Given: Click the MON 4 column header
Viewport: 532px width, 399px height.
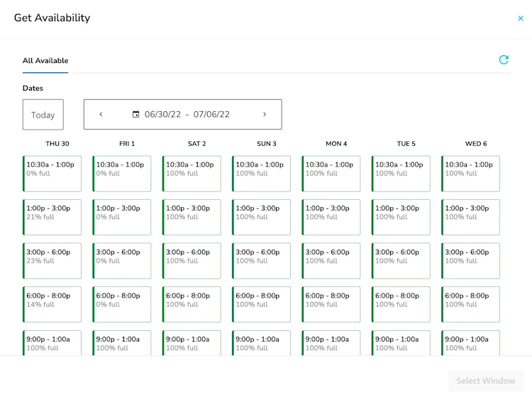Looking at the screenshot, I should tap(336, 144).
